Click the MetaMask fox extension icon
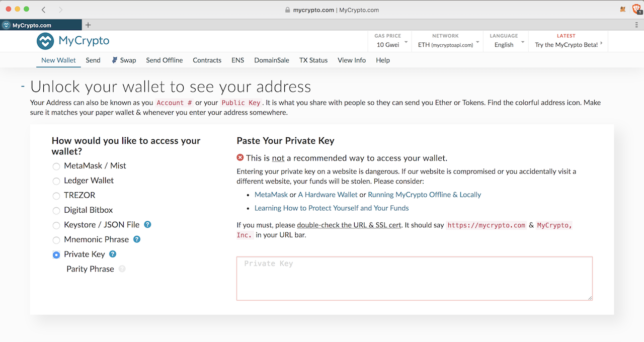The width and height of the screenshot is (644, 342). click(623, 10)
